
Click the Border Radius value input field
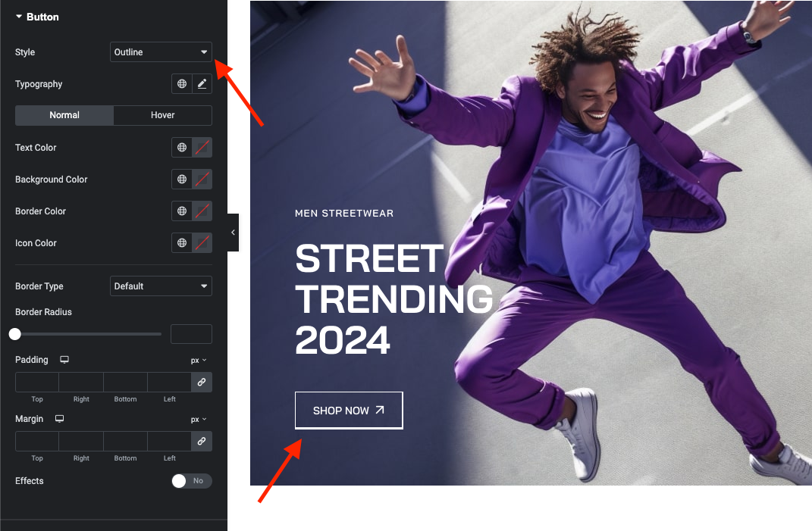(x=191, y=334)
